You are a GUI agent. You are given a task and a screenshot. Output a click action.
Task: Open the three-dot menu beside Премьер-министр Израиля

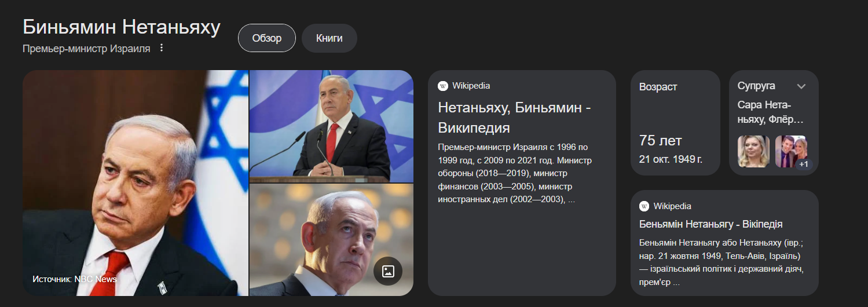pyautogui.click(x=162, y=48)
